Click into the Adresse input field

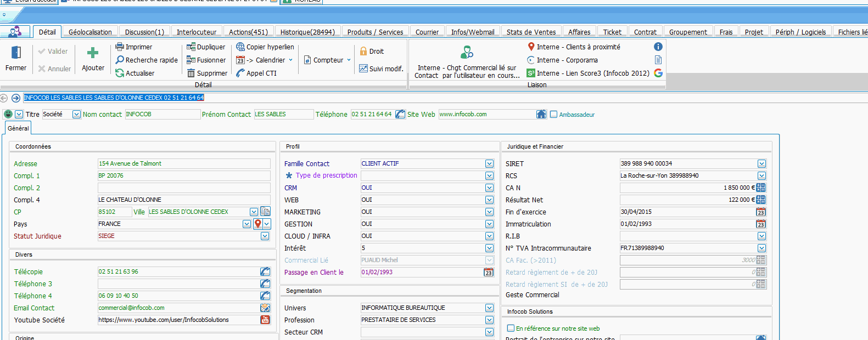tap(183, 164)
